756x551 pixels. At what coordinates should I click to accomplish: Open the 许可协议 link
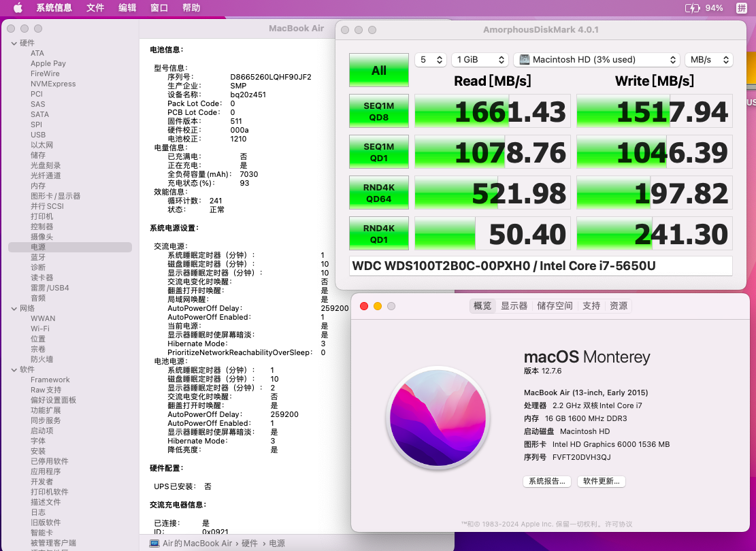pyautogui.click(x=619, y=524)
